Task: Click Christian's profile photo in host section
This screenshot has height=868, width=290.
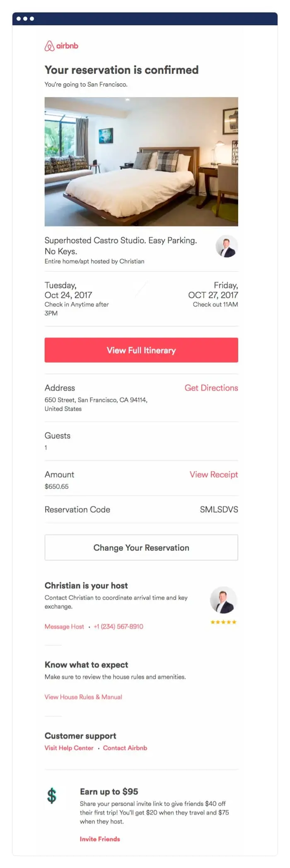Action: point(223,600)
